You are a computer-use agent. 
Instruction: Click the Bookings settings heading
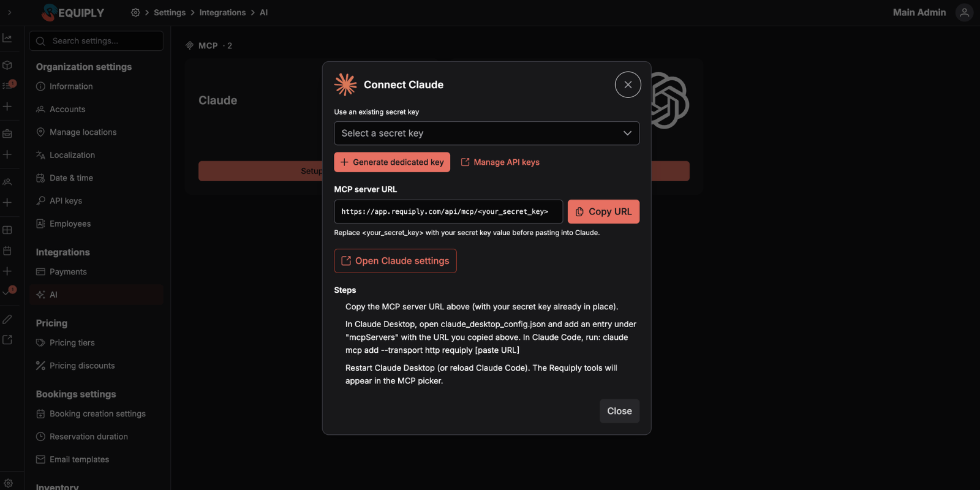[76, 394]
